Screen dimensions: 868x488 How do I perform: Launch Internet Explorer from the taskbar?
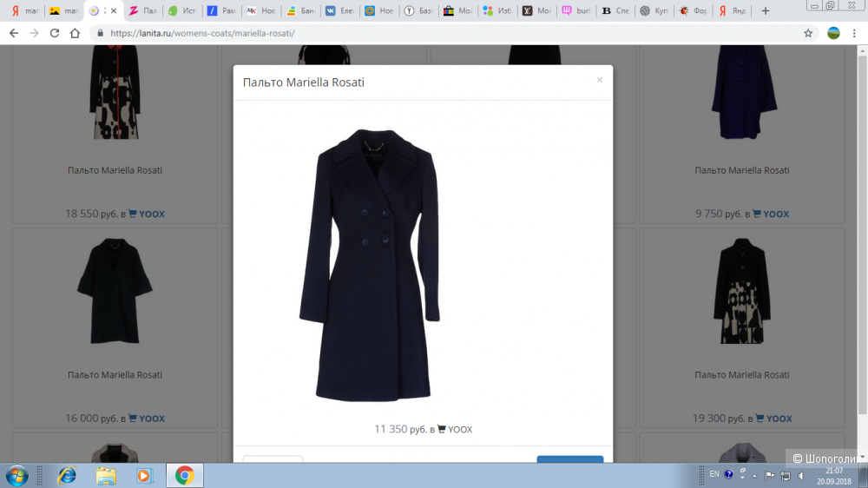pos(67,475)
